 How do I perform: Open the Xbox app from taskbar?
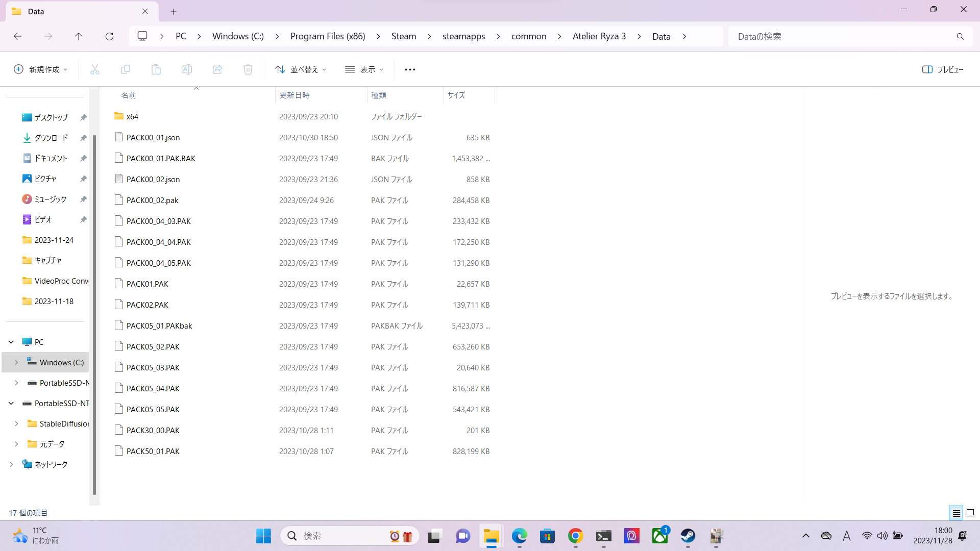point(660,536)
